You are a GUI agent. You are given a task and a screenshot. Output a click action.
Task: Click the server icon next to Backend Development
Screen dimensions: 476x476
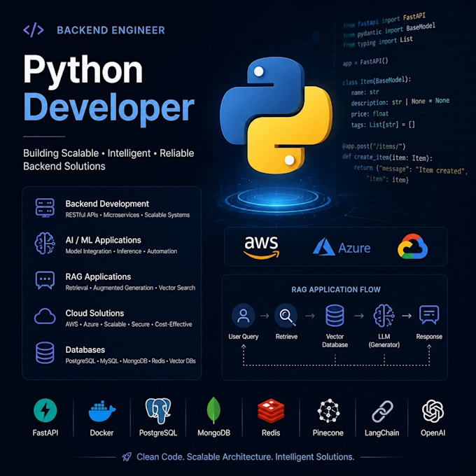(x=45, y=208)
